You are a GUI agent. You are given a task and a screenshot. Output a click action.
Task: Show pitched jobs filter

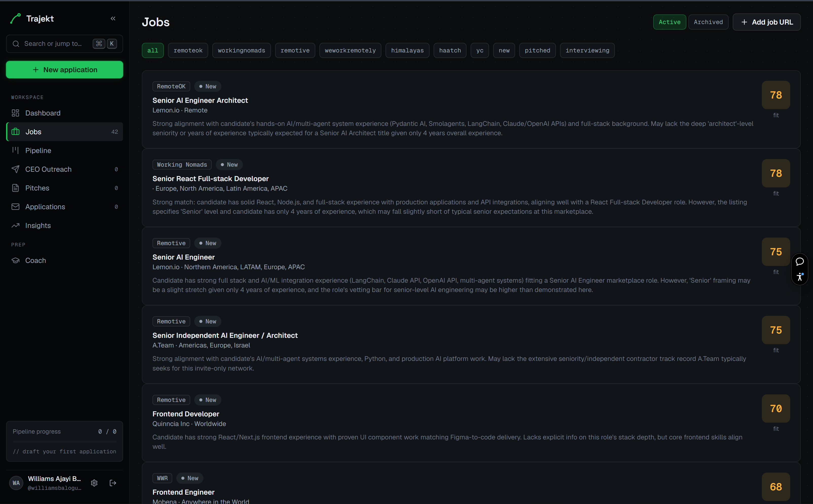pyautogui.click(x=537, y=50)
